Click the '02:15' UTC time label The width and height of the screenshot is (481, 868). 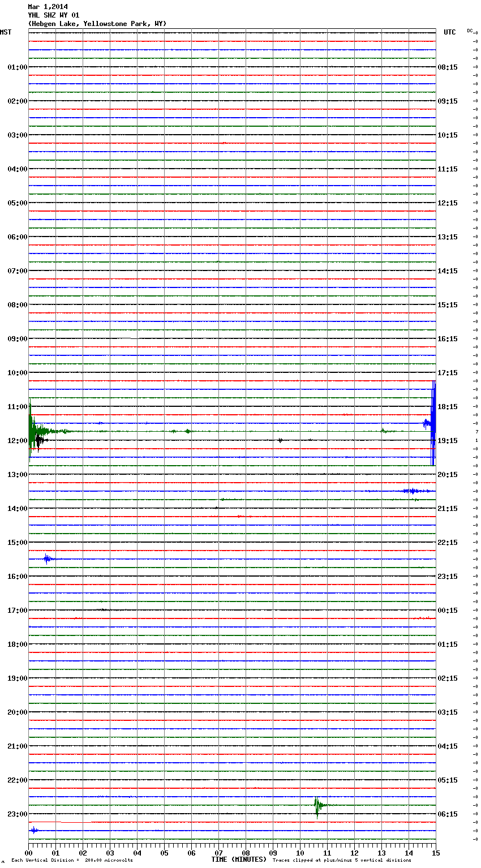pyautogui.click(x=448, y=678)
